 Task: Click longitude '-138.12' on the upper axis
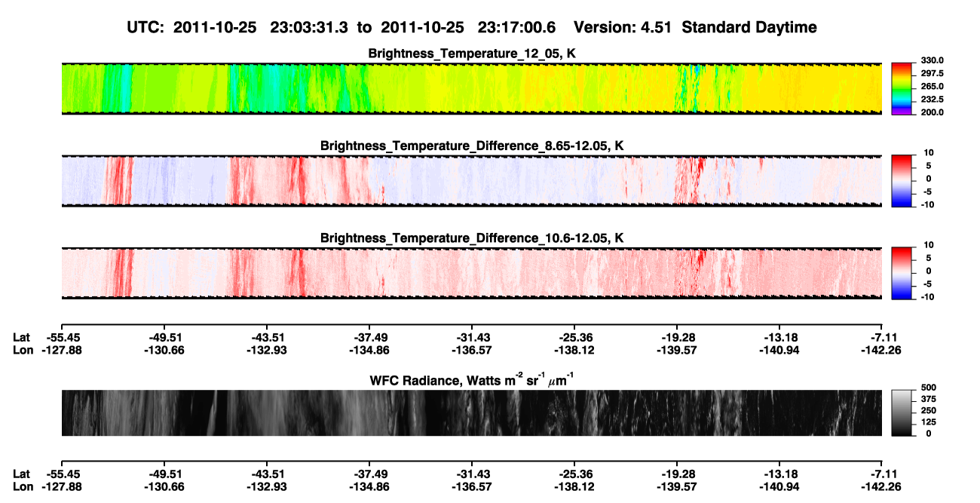point(574,350)
